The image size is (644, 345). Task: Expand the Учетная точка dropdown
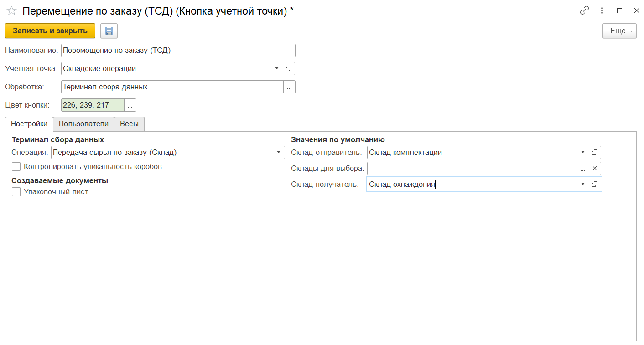tap(277, 69)
